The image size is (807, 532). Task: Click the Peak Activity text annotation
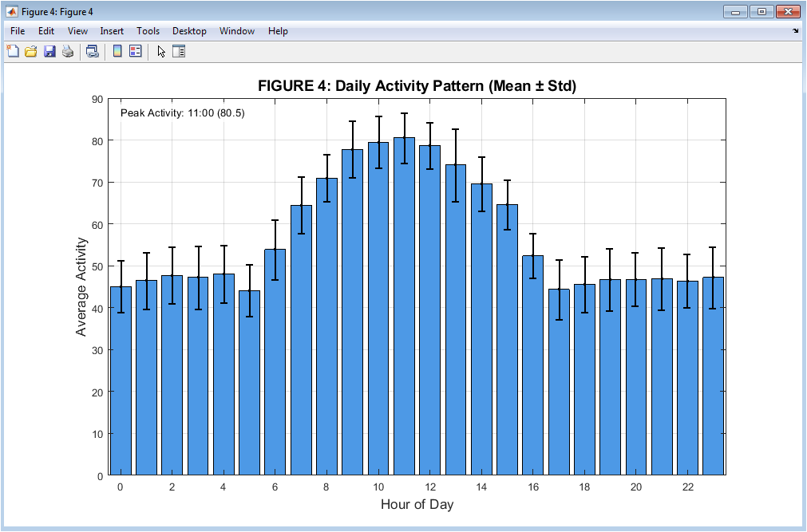[182, 113]
